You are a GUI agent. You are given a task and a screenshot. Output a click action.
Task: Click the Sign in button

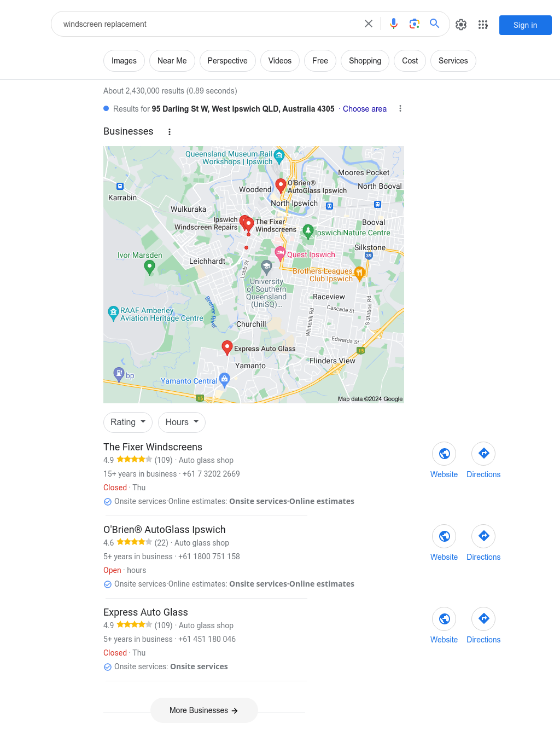click(x=526, y=25)
